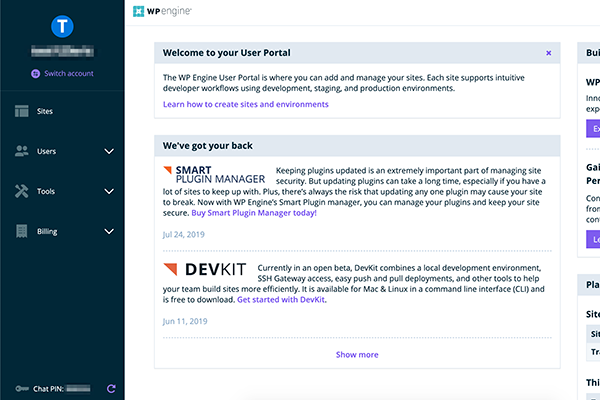The height and width of the screenshot is (400, 600).
Task: Expand the Users submenu chevron
Action: coord(109,151)
